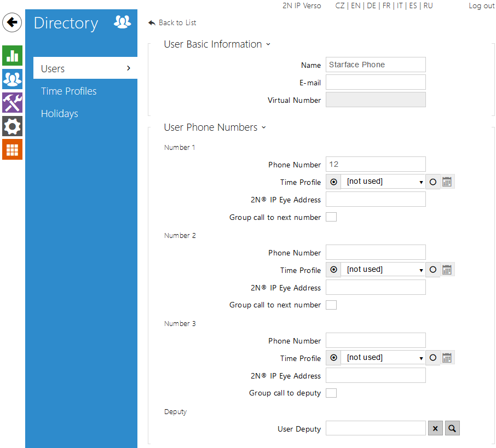Image resolution: width=496 pixels, height=448 pixels.
Task: Check Group call to deputy box
Action: 331,393
